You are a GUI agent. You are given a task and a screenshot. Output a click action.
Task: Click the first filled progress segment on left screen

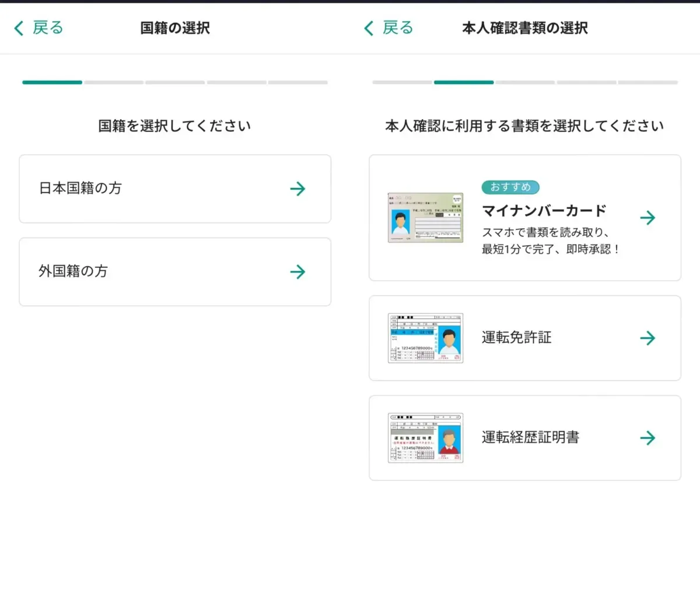tap(51, 82)
